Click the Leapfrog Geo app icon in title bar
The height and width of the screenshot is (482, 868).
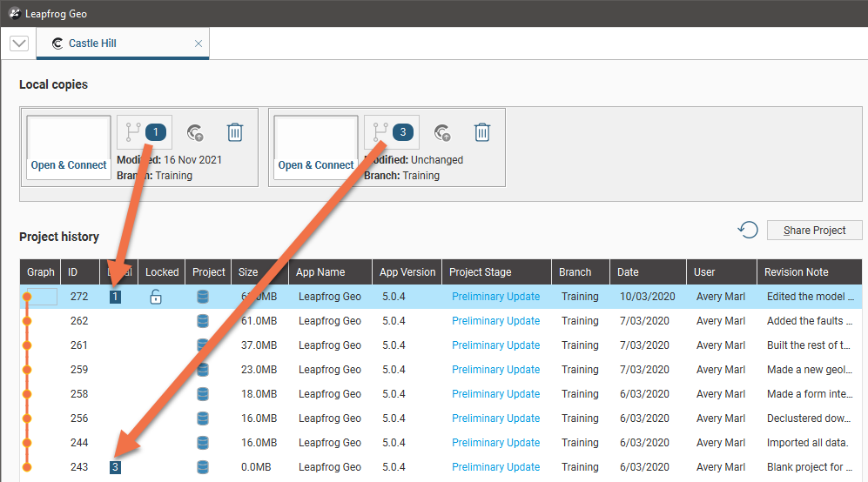(x=15, y=13)
